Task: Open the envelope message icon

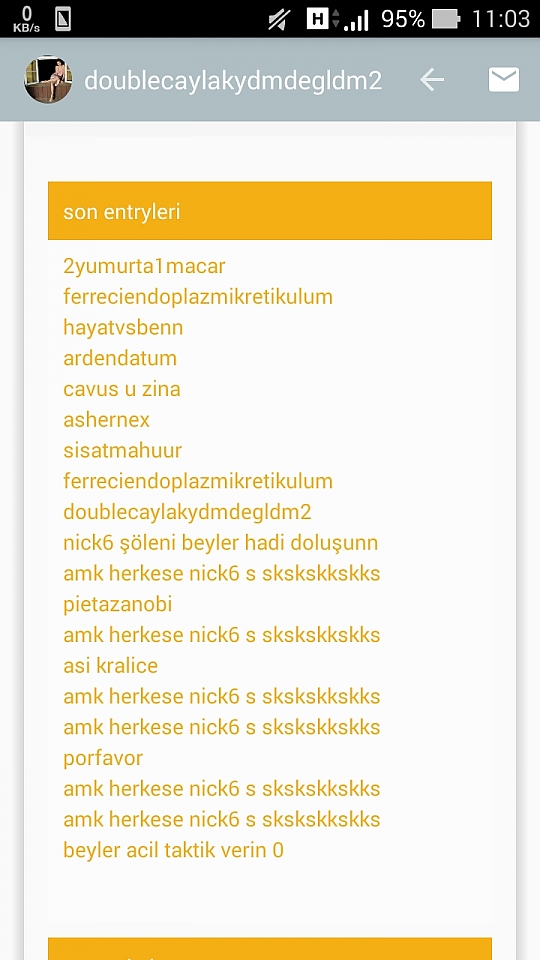Action: (504, 80)
